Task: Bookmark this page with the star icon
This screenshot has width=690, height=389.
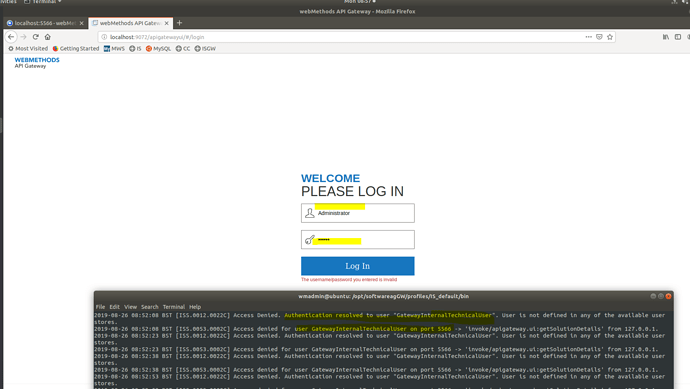Action: pos(610,37)
